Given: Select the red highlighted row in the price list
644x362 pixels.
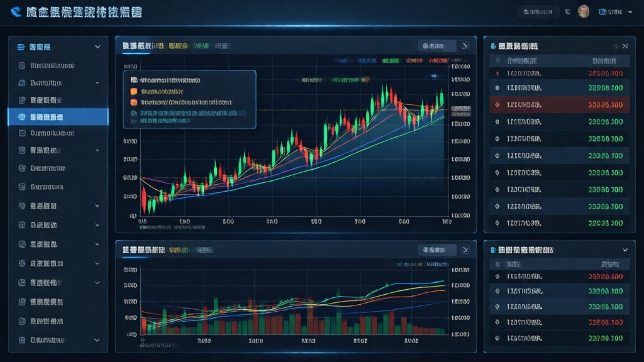Looking at the screenshot, I should (559, 104).
